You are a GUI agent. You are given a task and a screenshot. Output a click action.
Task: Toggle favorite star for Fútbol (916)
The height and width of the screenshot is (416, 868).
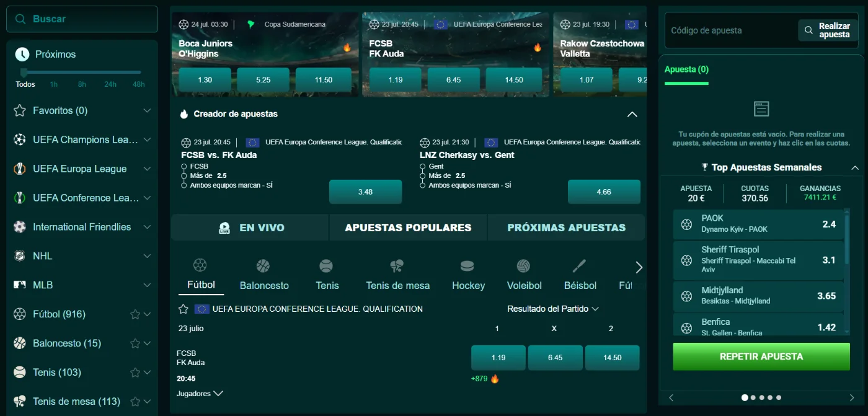click(135, 314)
